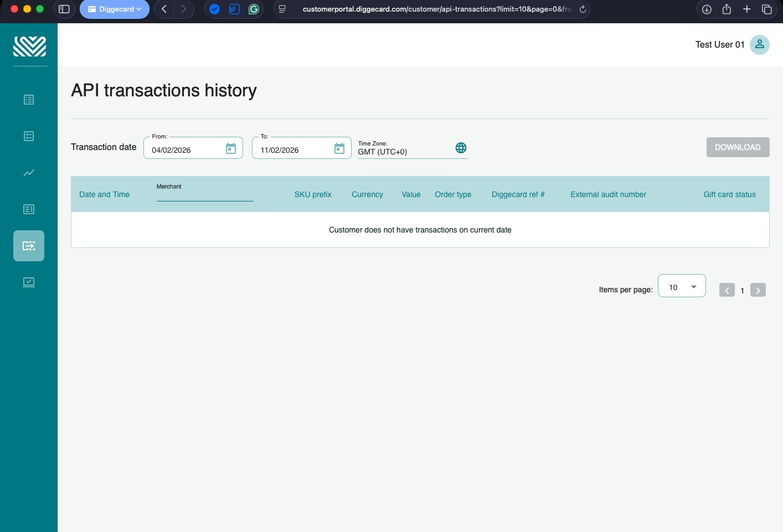Click the Date and Time column header
783x532 pixels.
(104, 195)
